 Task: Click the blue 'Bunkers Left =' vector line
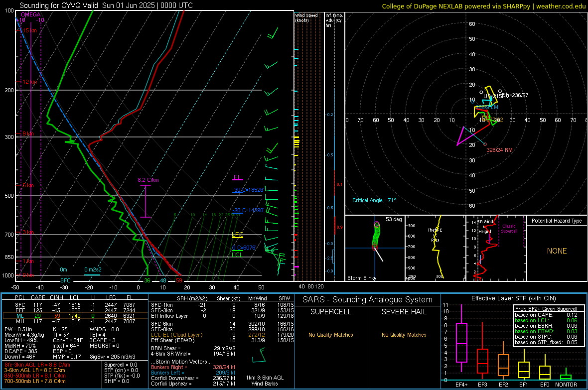pos(193,373)
